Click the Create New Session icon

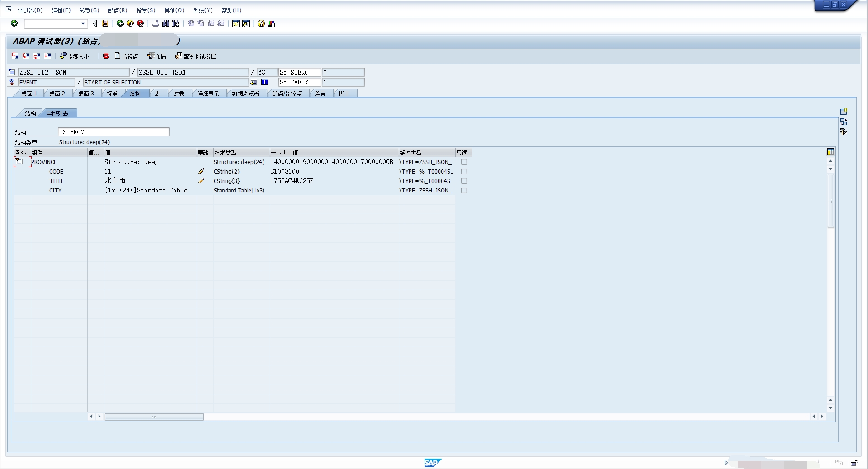click(x=236, y=23)
